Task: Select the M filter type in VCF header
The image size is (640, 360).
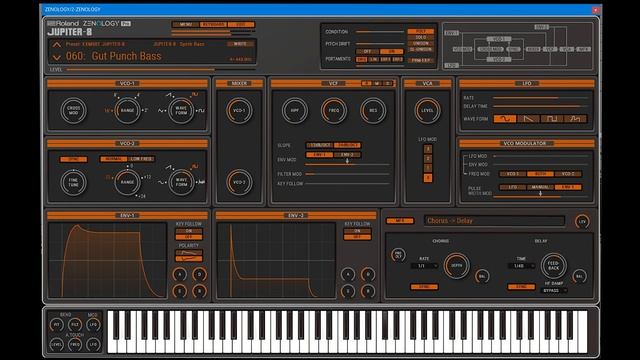Action: pyautogui.click(x=377, y=83)
